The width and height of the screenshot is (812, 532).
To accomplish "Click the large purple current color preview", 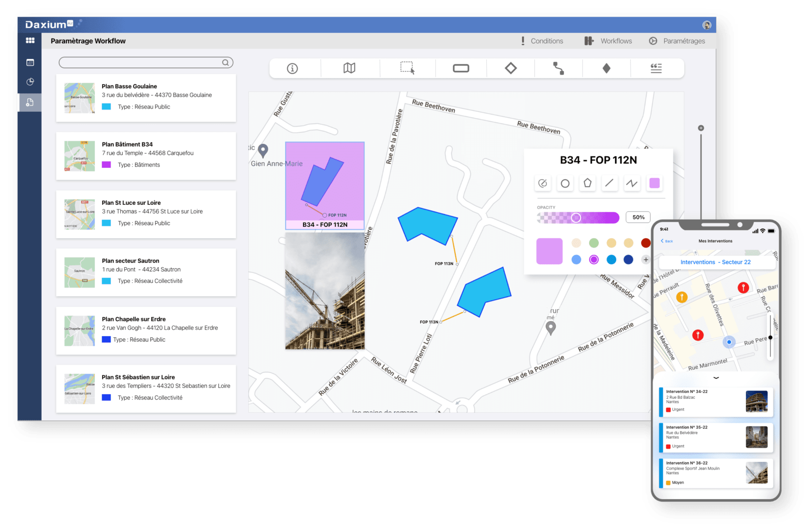I will (550, 251).
